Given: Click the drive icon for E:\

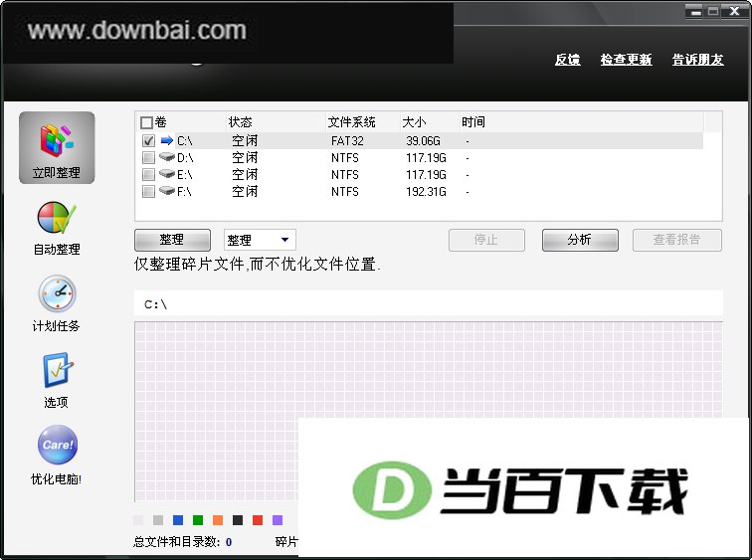Looking at the screenshot, I should click(x=167, y=173).
